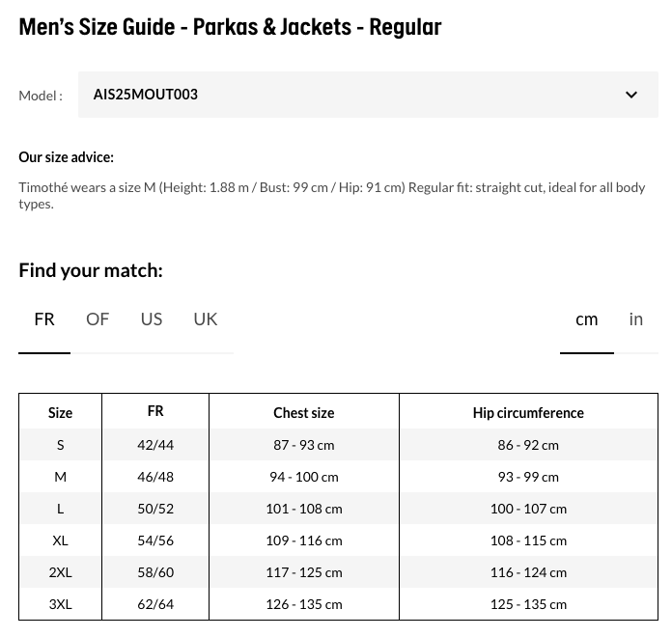Screen dimensions: 672x637
Task: Select the UK sizing tab
Action: [206, 319]
